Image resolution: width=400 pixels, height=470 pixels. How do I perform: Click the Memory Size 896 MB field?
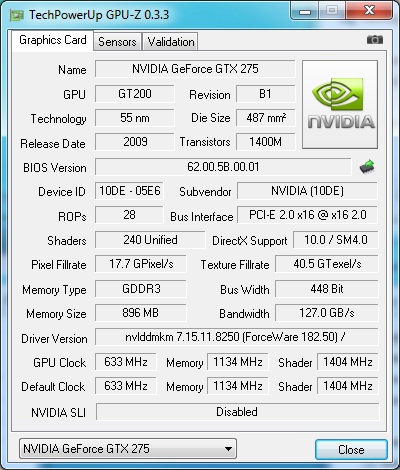[x=141, y=313]
